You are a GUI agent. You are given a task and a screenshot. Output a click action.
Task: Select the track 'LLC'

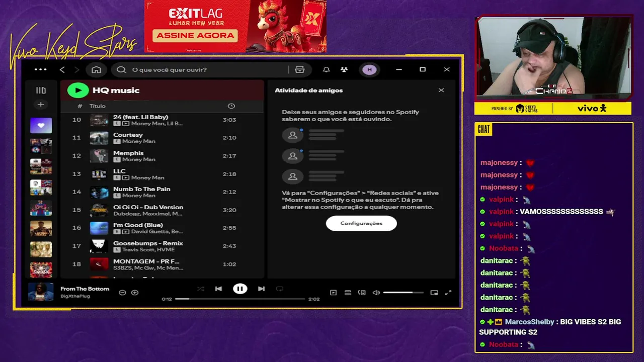(x=162, y=174)
